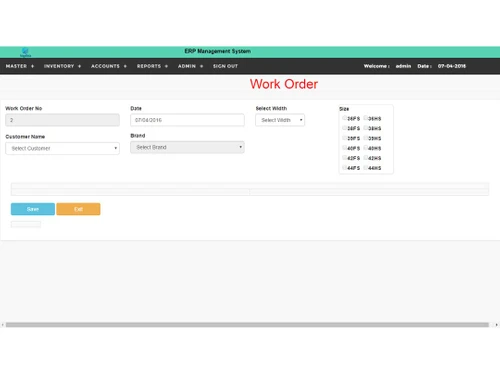The width and height of the screenshot is (500, 375).
Task: Open the ACCOUNTS menu
Action: [x=105, y=66]
